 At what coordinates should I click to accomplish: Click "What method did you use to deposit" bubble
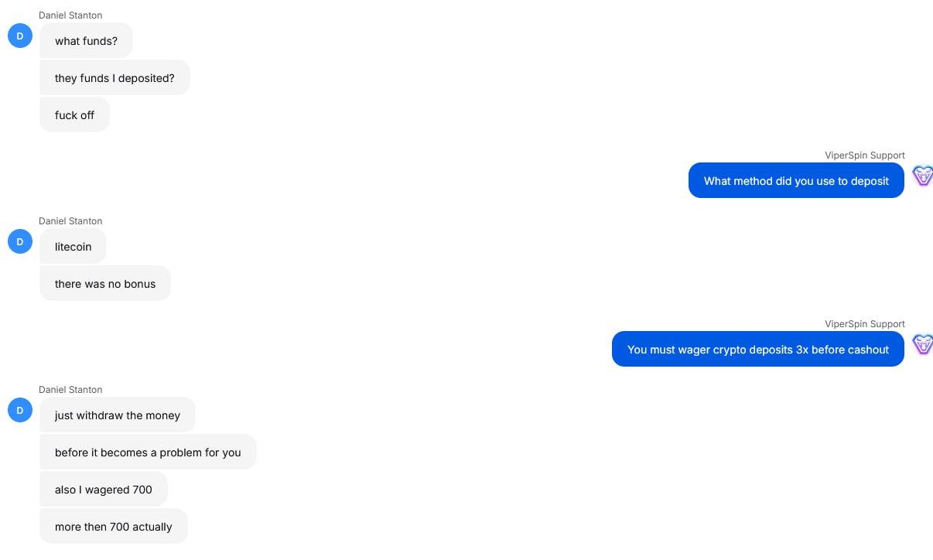point(796,181)
